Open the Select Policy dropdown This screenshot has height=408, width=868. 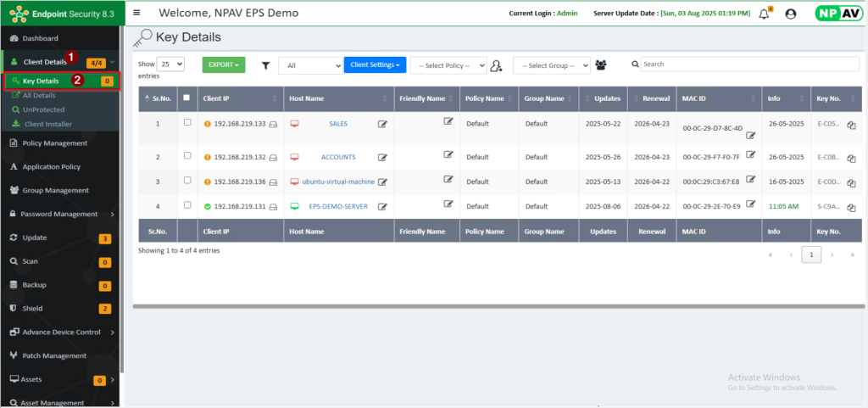448,65
